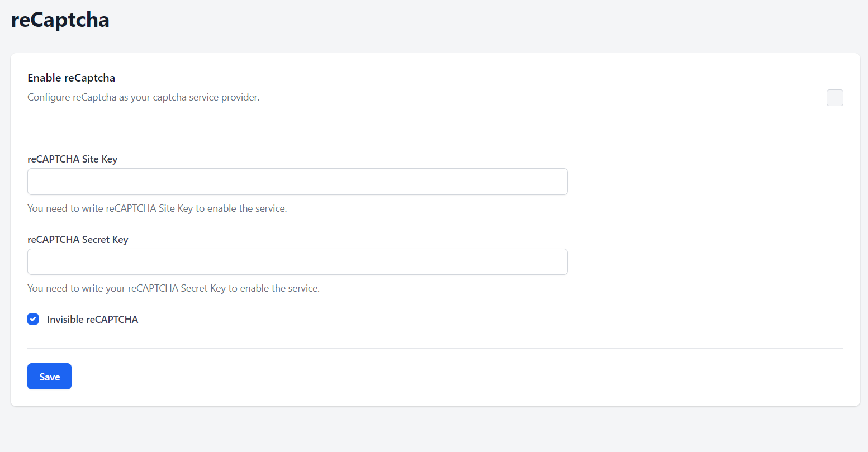Click the divider line above Save
868x452 pixels.
435,348
